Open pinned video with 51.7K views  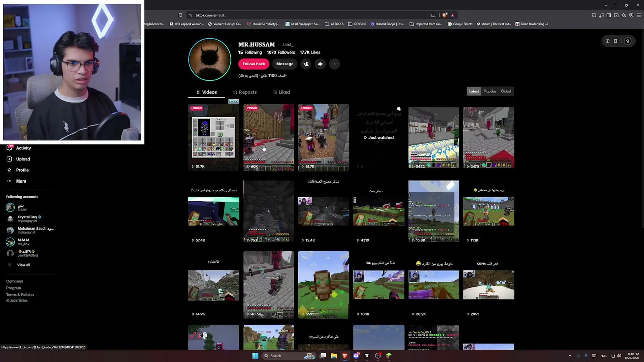point(214,137)
